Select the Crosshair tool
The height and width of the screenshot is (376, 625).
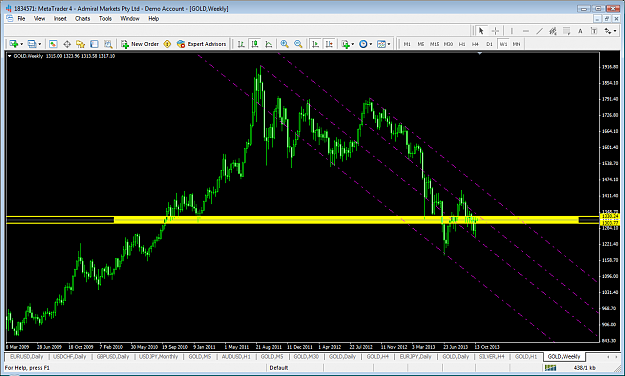coord(495,31)
